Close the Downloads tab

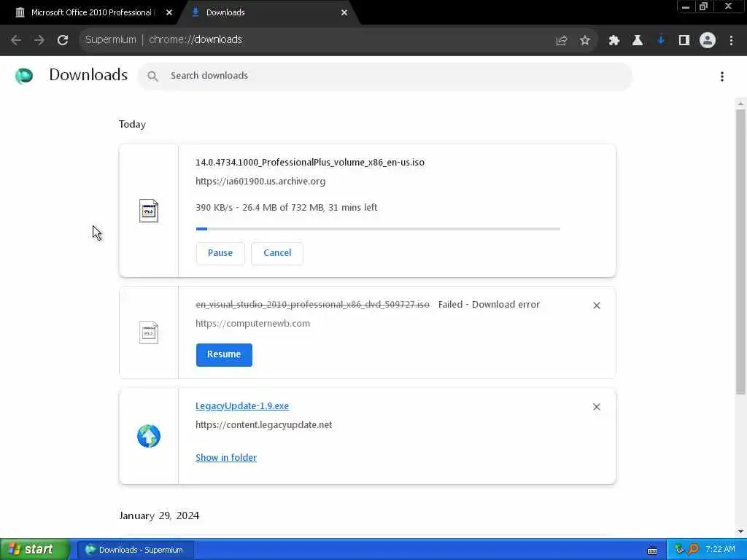[344, 13]
